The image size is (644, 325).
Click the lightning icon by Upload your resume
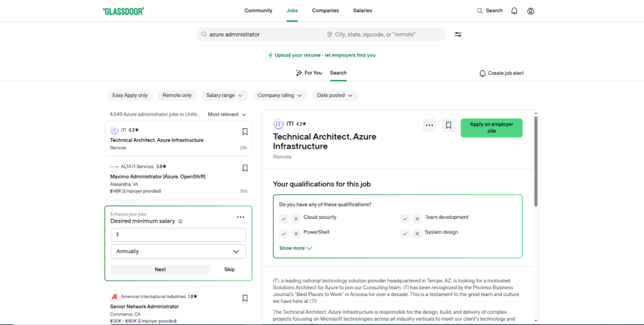point(270,55)
